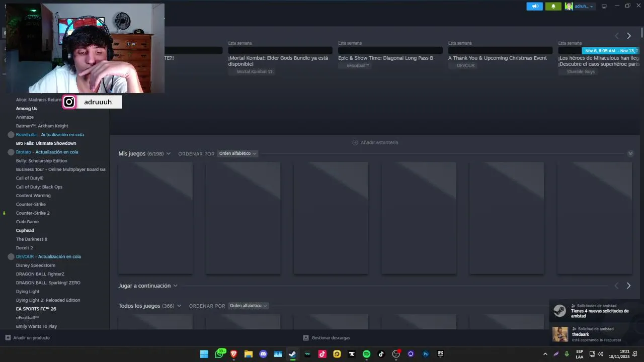644x362 pixels.
Task: Select Disney Speedstorm
Action: pos(36,265)
